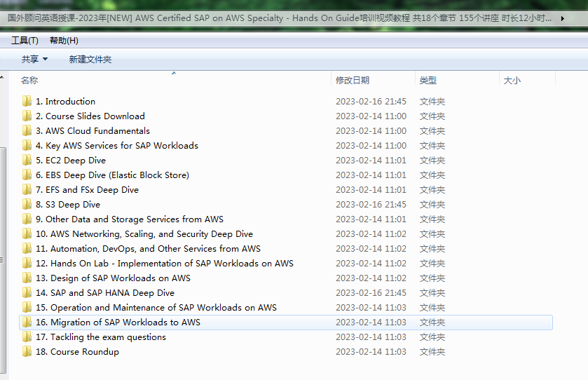
Task: Select name 17. Tackling the exam questions
Action: (101, 337)
